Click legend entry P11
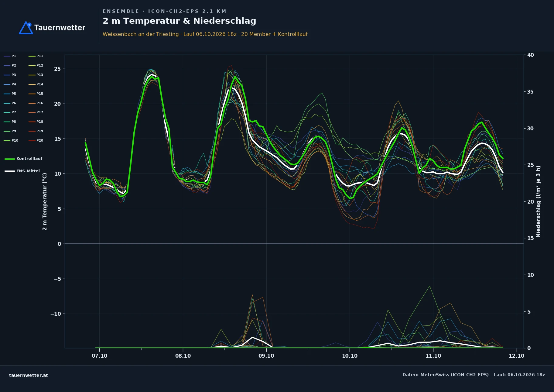The image size is (554, 392). [36, 56]
